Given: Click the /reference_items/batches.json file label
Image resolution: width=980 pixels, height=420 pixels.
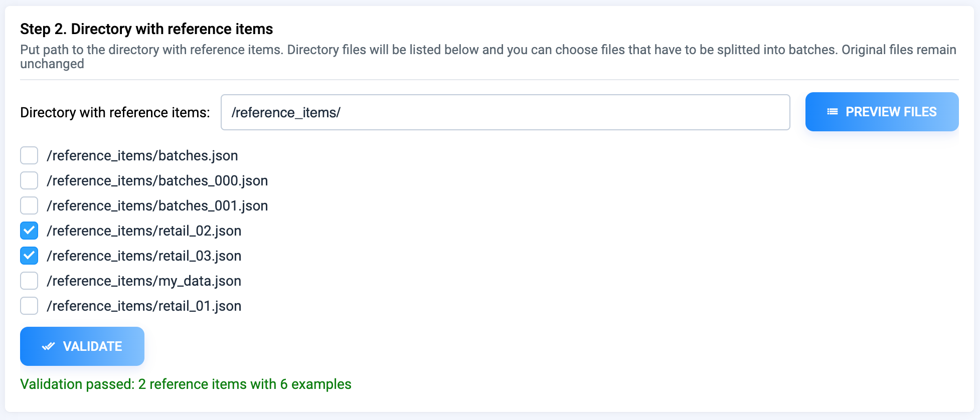Looking at the screenshot, I should click(142, 156).
